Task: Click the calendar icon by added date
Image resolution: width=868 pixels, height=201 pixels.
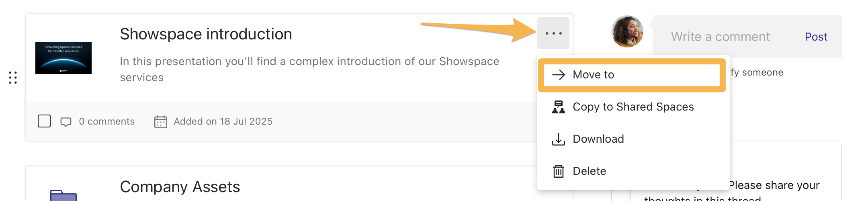Action: [161, 121]
